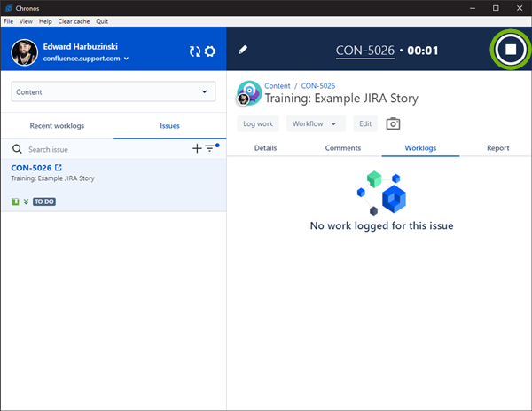The width and height of the screenshot is (532, 411).
Task: Click the green story type icon
Action: (15, 202)
